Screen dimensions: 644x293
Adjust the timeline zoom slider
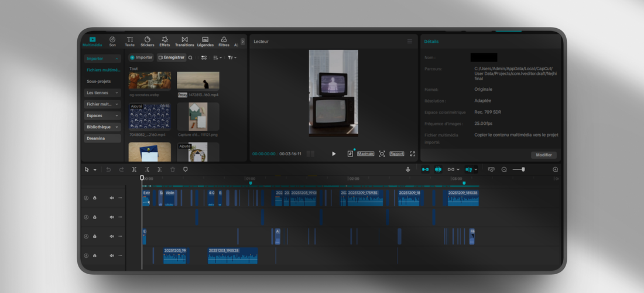point(519,169)
